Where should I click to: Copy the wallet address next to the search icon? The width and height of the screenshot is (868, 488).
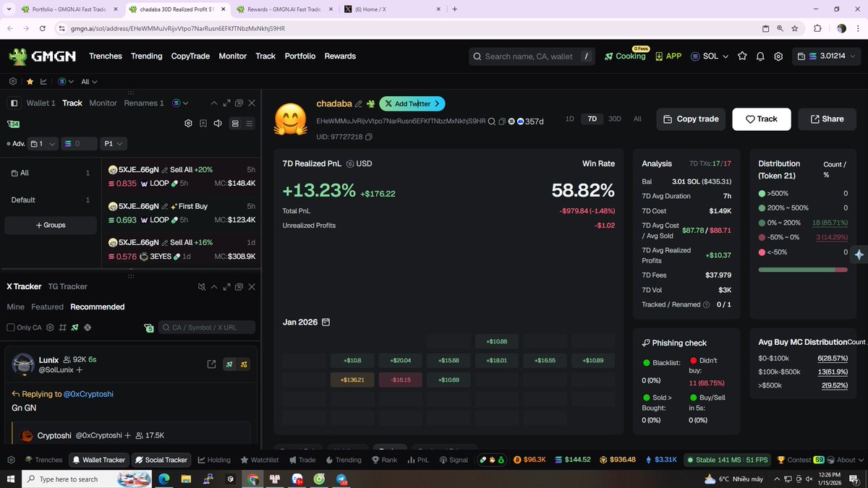(502, 121)
